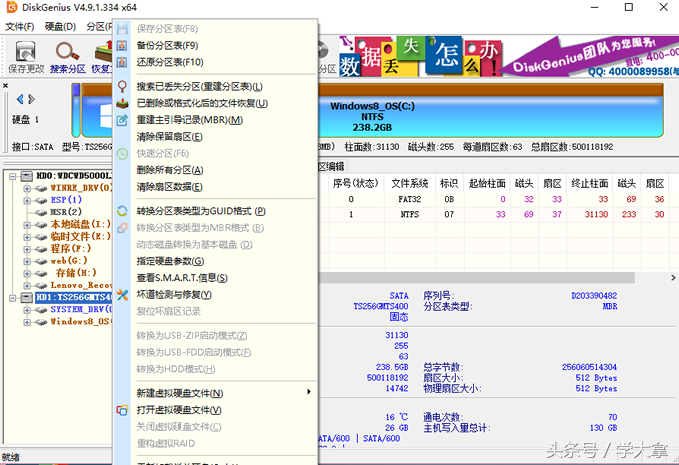Screen dimensions: 679x465
Task: Expand the WINRE_DRV(0) partition node
Action: pos(27,188)
